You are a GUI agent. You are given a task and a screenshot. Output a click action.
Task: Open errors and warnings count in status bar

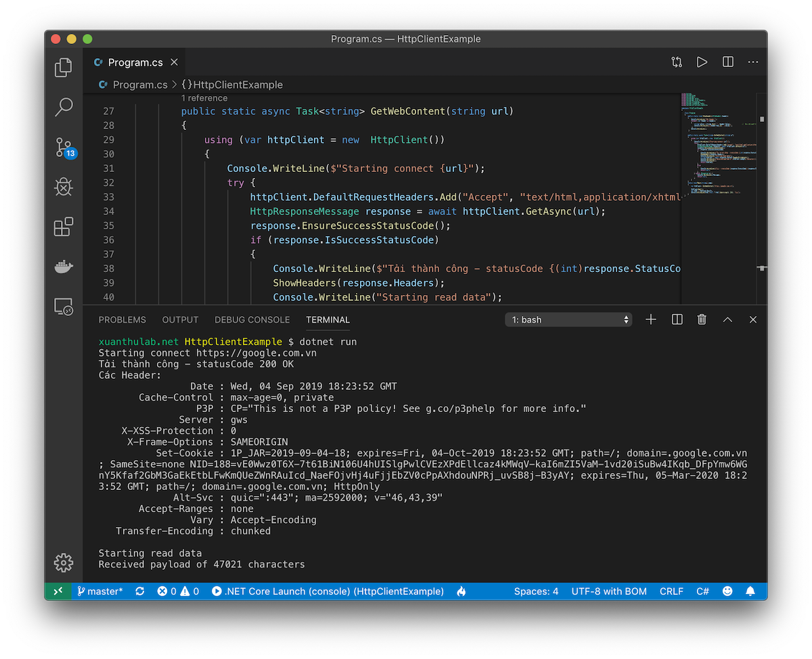click(178, 591)
